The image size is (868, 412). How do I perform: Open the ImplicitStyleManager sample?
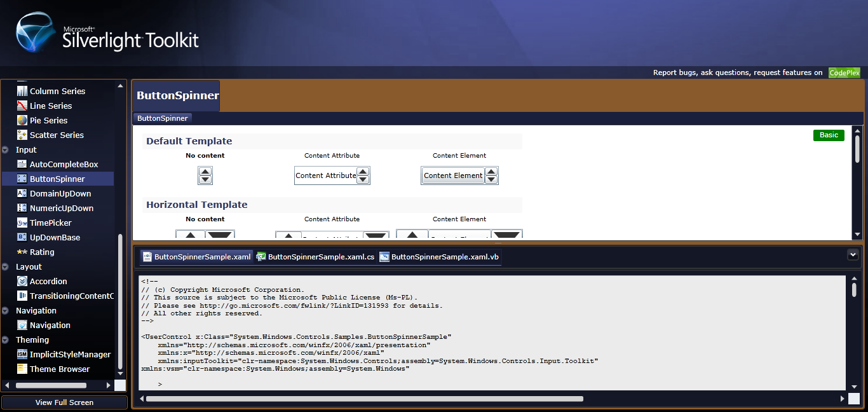(x=71, y=354)
